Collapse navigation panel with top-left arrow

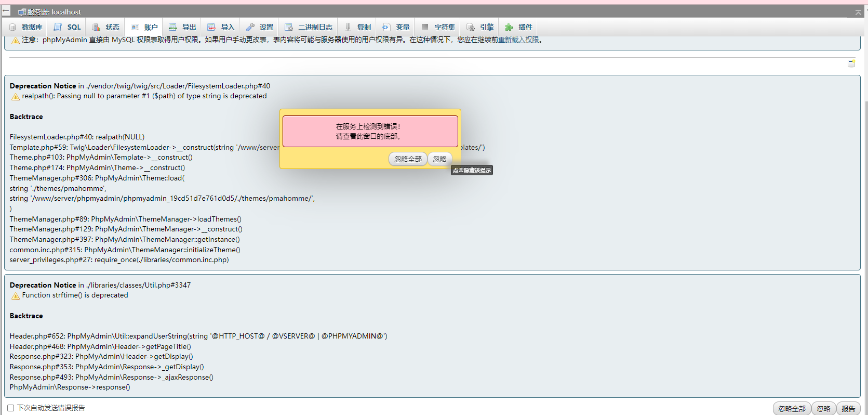(6, 11)
